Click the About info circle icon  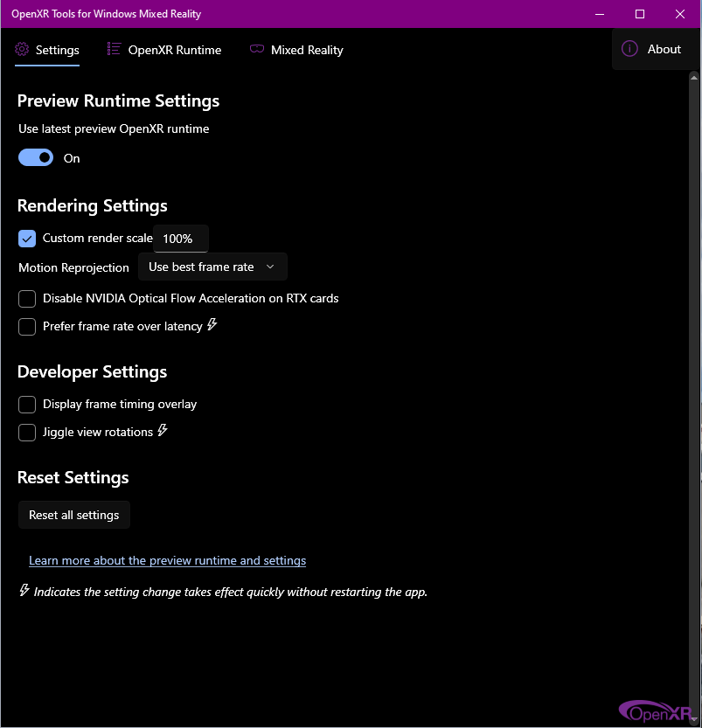[x=629, y=49]
